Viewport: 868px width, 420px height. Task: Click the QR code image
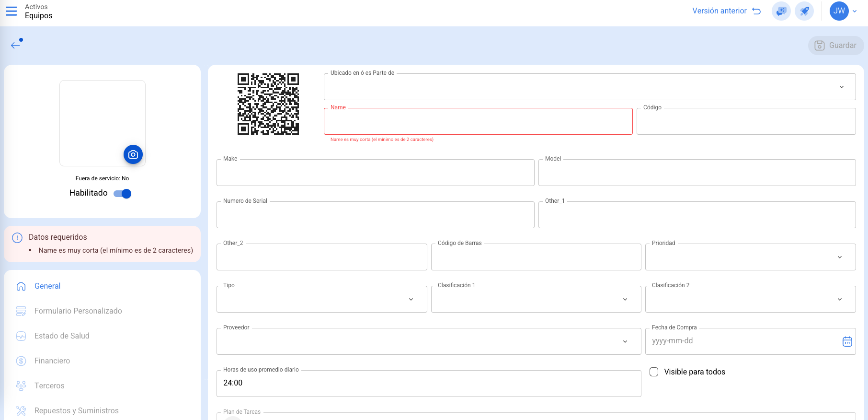[x=268, y=104]
